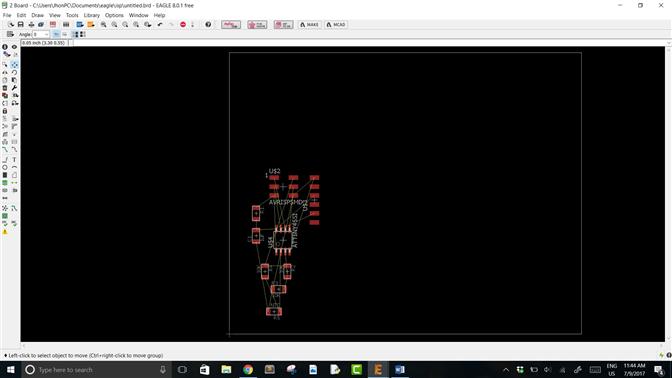The image size is (672, 378).
Task: Switch to schematic via red board/schematic icon
Action: click(53, 24)
